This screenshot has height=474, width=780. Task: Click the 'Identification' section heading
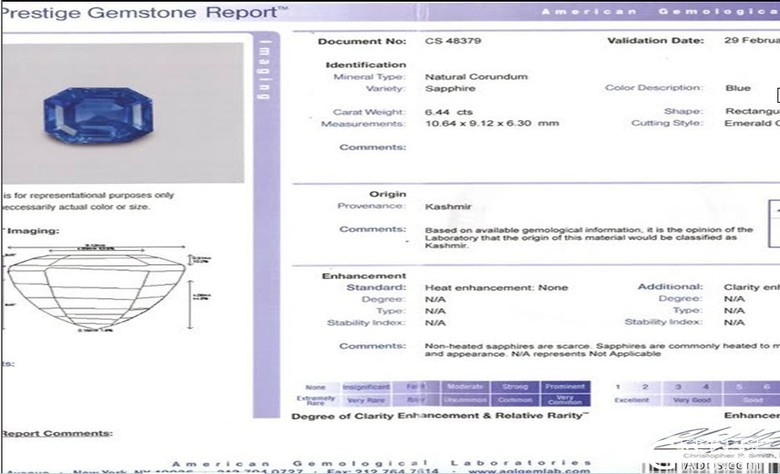(x=366, y=65)
